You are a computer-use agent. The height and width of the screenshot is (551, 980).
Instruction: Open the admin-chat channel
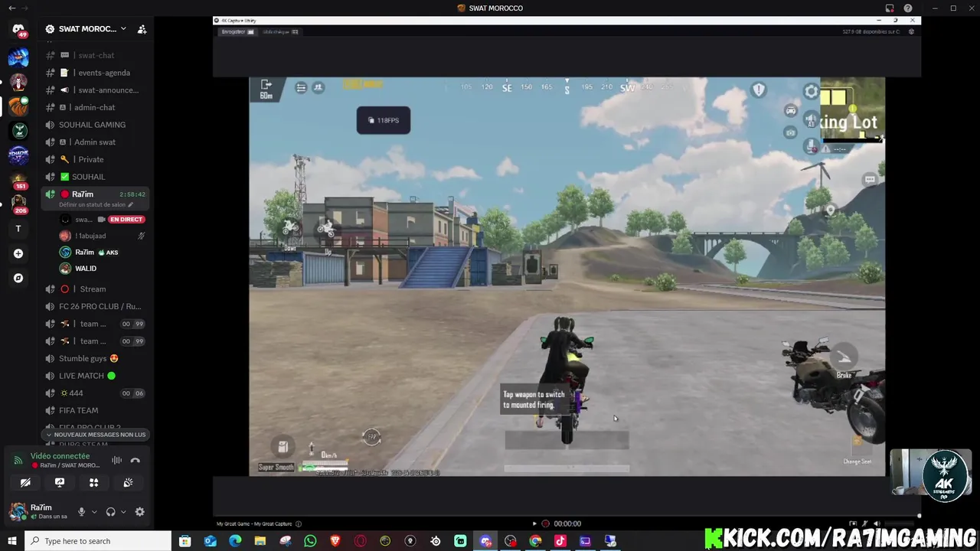point(96,107)
